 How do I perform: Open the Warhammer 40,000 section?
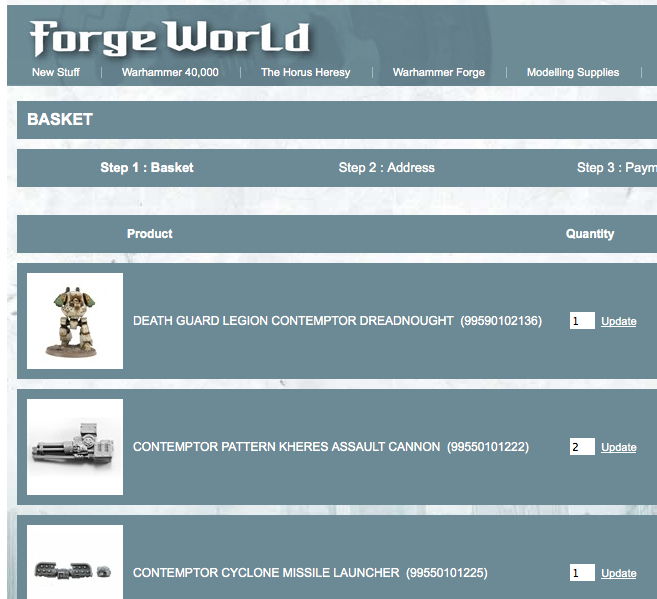[x=170, y=72]
